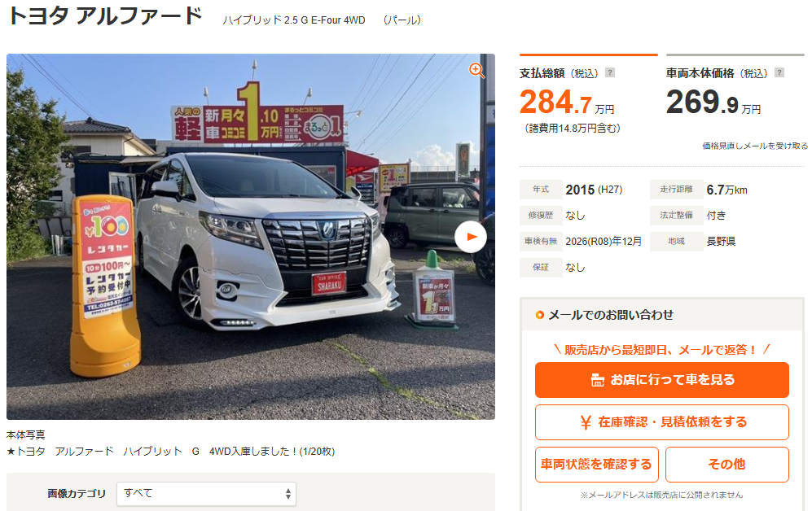Open the 画像カテゴリ dropdown

[x=206, y=494]
